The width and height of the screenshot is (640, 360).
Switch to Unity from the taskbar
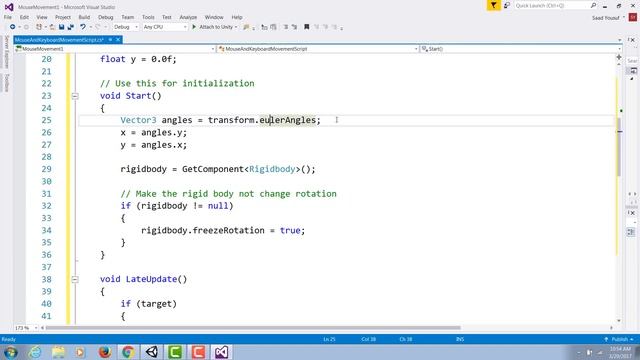[152, 352]
